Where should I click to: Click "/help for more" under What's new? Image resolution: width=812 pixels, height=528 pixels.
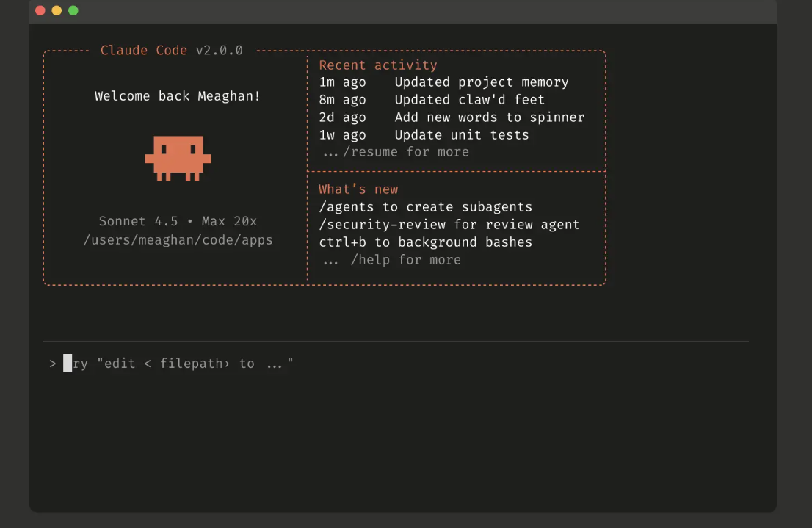pos(405,260)
